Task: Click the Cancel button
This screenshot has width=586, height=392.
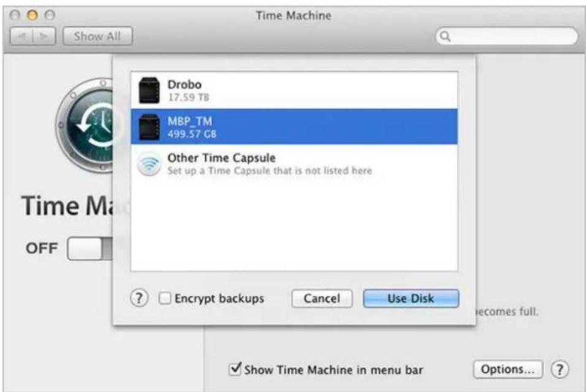Action: (322, 298)
